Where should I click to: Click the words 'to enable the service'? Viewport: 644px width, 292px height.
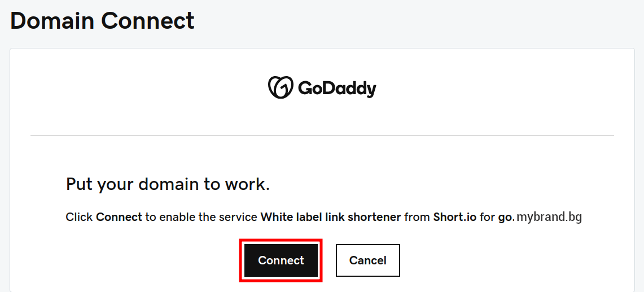(201, 217)
